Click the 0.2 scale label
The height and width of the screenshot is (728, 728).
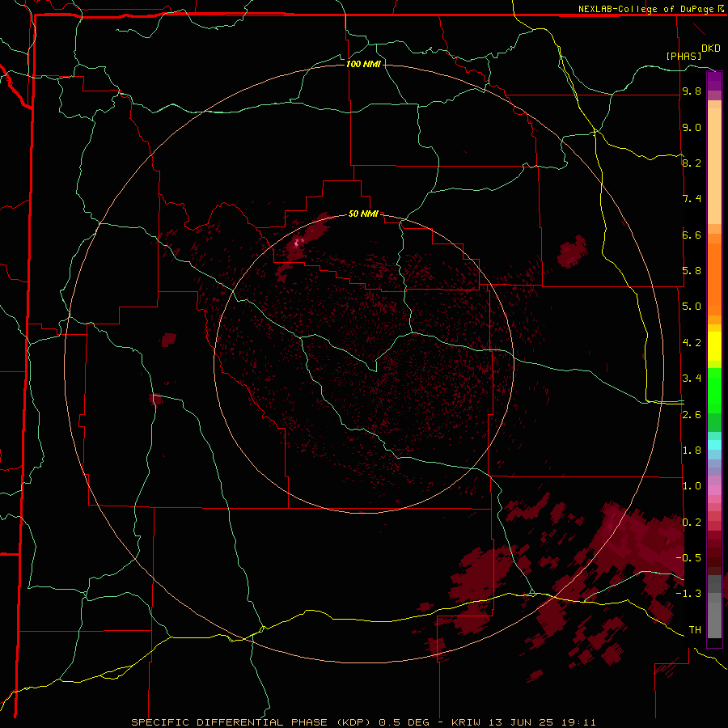point(692,523)
